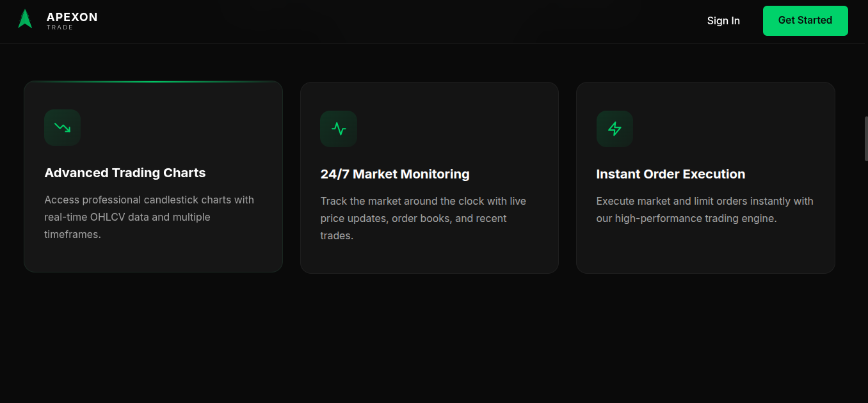The width and height of the screenshot is (868, 403).
Task: Select the Advanced Trading Charts heading
Action: point(125,173)
